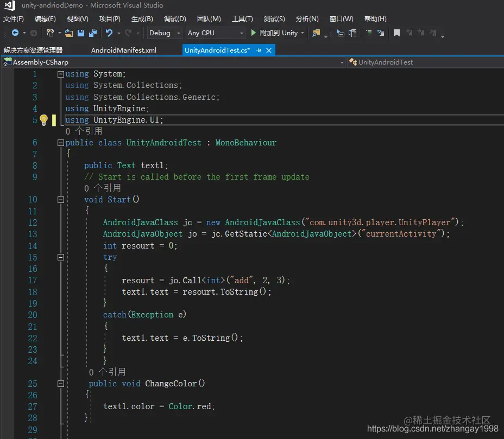Screen dimensions: 504x439
Task: Click the lightbulb quick actions icon on line 5
Action: (43, 120)
